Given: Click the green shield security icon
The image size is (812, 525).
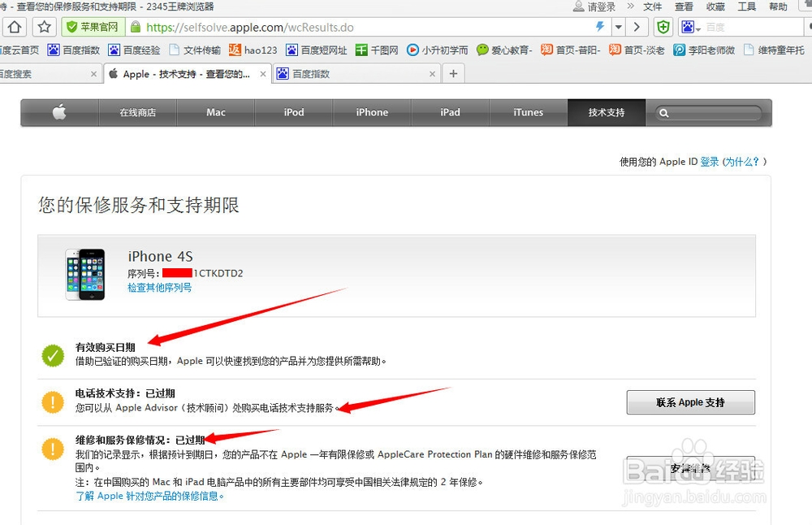Looking at the screenshot, I should coord(663,27).
